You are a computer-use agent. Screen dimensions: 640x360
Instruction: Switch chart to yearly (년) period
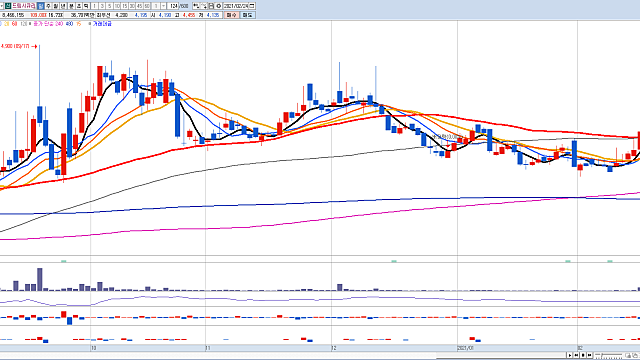point(63,6)
